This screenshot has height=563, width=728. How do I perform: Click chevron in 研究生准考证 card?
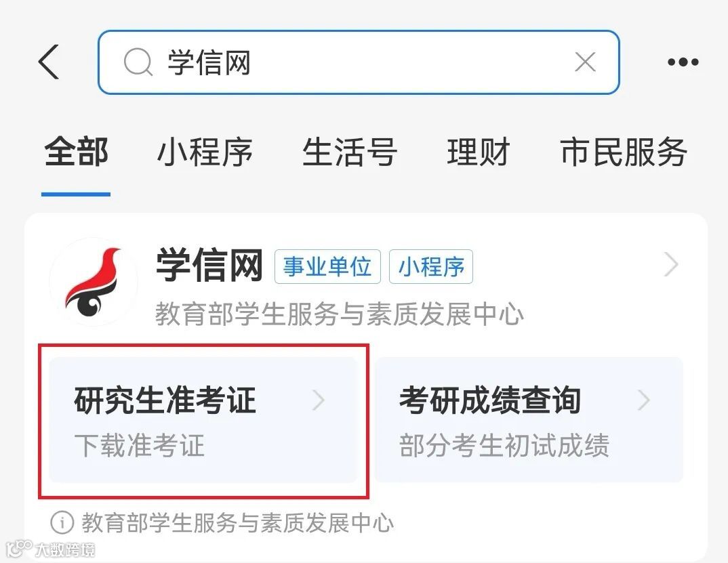(319, 400)
